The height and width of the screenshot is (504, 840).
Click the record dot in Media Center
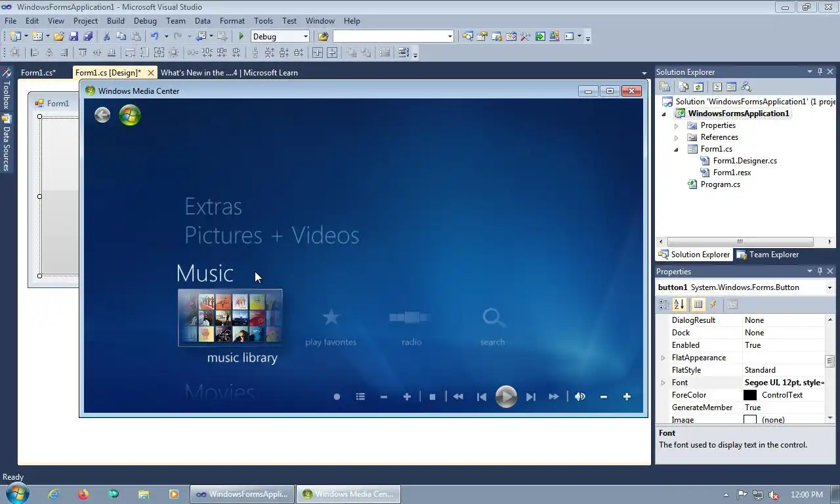(x=337, y=396)
